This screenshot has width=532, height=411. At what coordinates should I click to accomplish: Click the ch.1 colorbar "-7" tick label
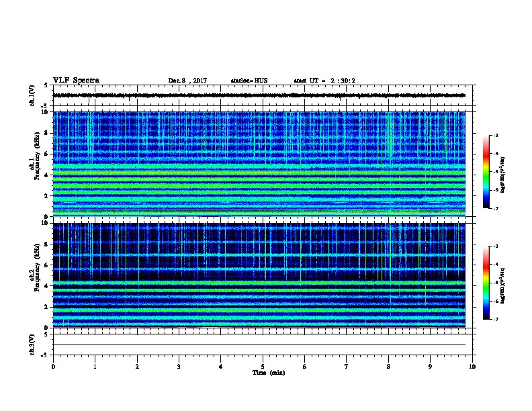click(x=495, y=209)
